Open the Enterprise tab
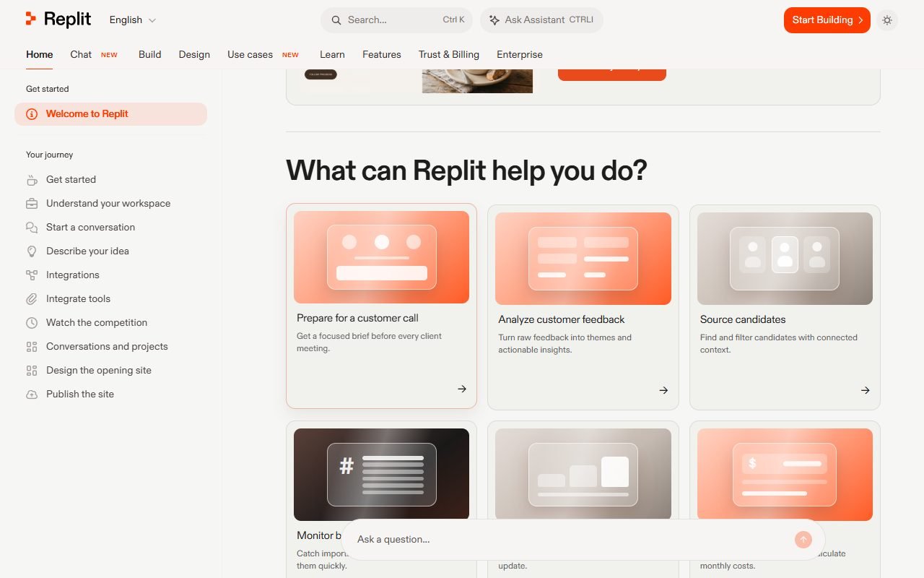Screen dimensions: 924x578 click(x=520, y=54)
